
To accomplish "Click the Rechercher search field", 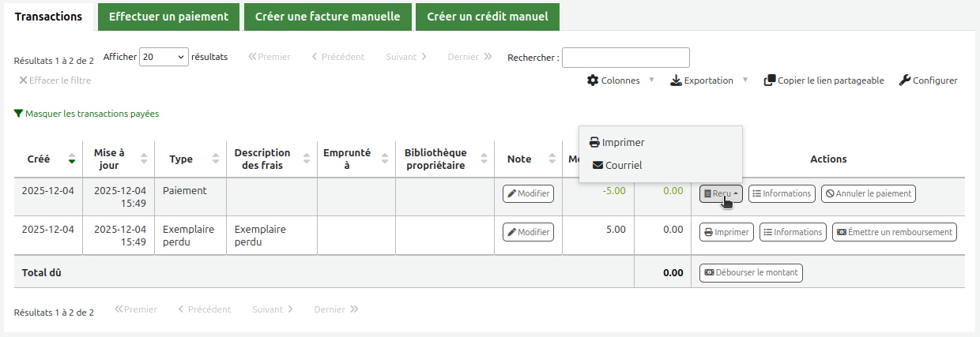I will point(625,58).
